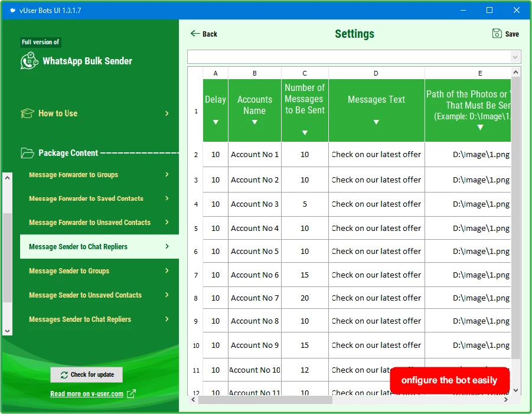Screen dimensions: 532x414
Task: Expand the How to Use chevron
Action: 167,113
